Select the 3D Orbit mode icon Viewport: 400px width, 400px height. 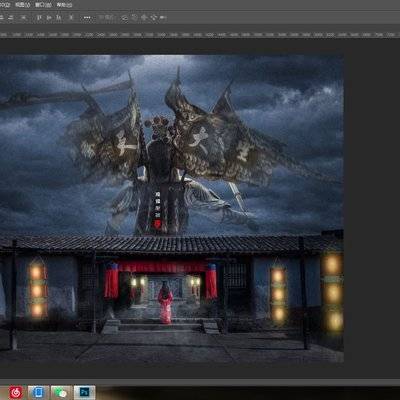[125, 18]
